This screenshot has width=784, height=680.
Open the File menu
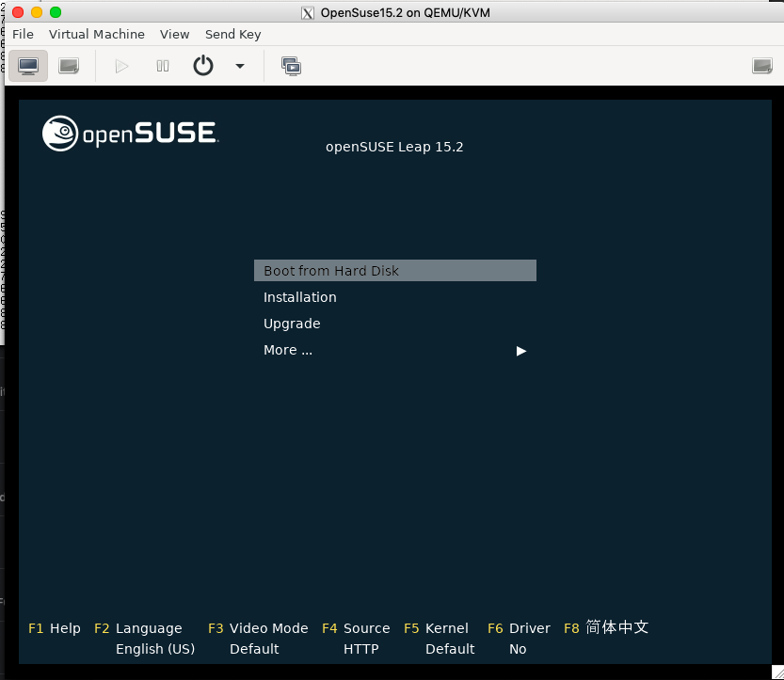[x=23, y=34]
